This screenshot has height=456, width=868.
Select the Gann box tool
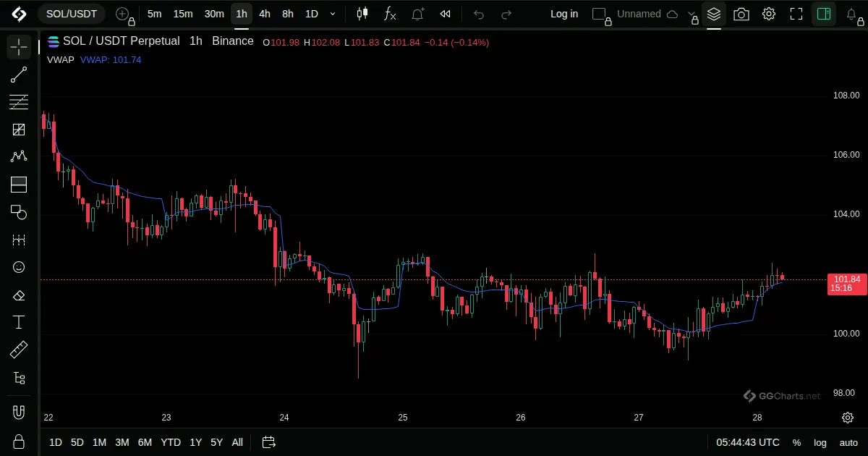pos(19,130)
